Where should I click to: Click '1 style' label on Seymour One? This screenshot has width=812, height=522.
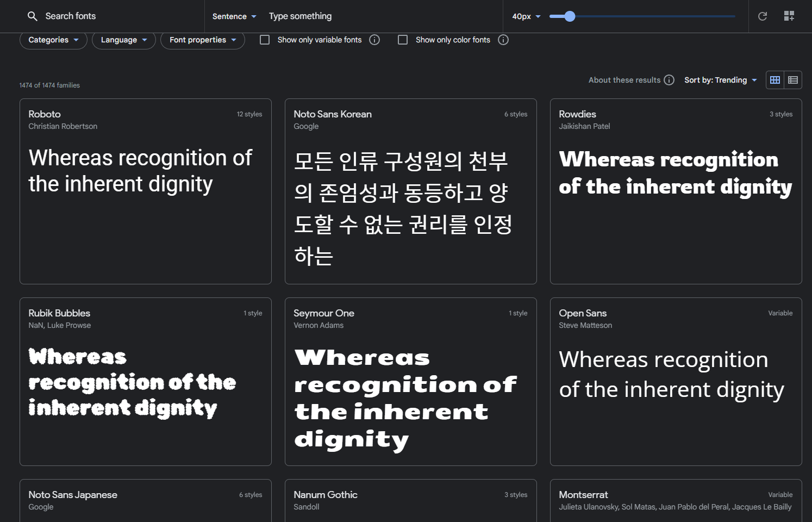tap(518, 313)
